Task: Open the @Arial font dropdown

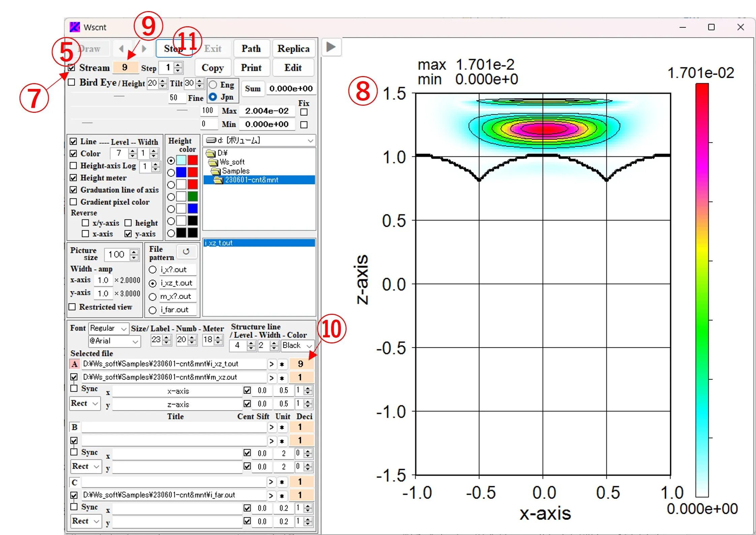Action: point(114,341)
